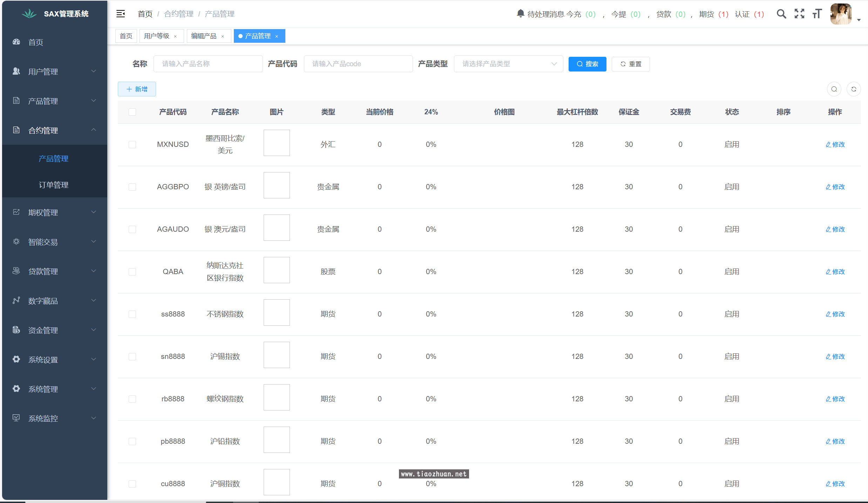
Task: Toggle fullscreen mode icon
Action: (x=799, y=14)
